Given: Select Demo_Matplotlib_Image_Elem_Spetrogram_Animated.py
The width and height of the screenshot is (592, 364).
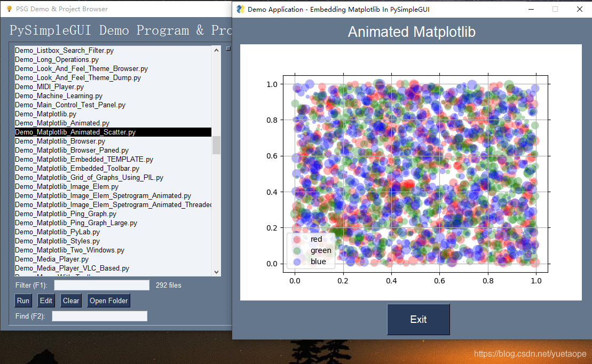Looking at the screenshot, I should click(113, 195).
